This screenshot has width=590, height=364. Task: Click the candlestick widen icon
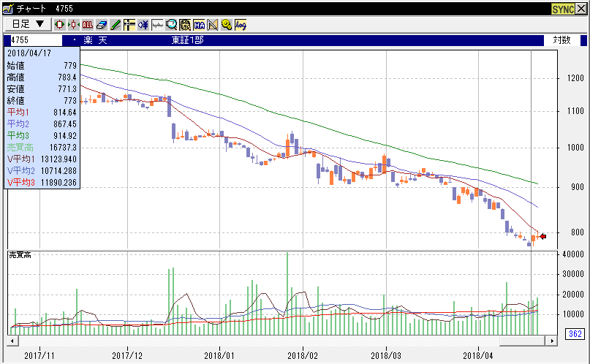pos(60,24)
